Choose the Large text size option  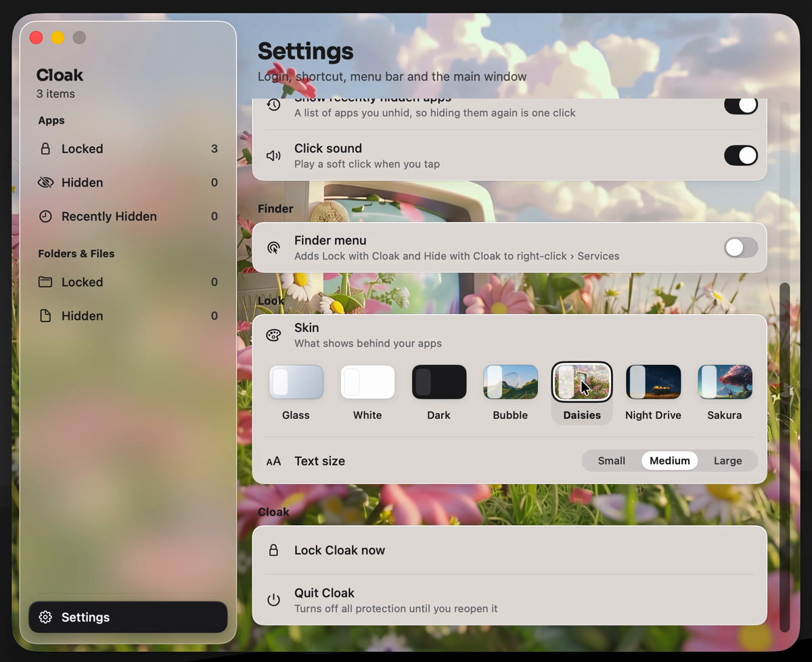[728, 461]
